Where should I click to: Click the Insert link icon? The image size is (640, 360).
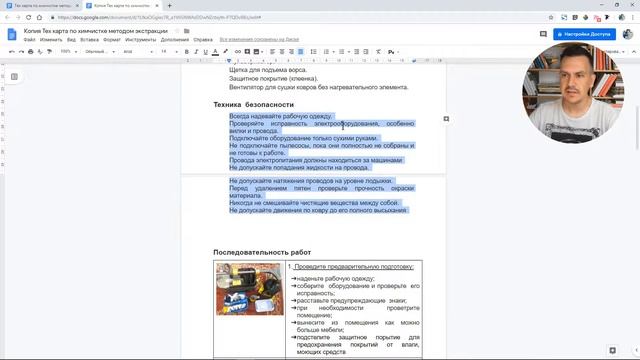click(x=238, y=52)
